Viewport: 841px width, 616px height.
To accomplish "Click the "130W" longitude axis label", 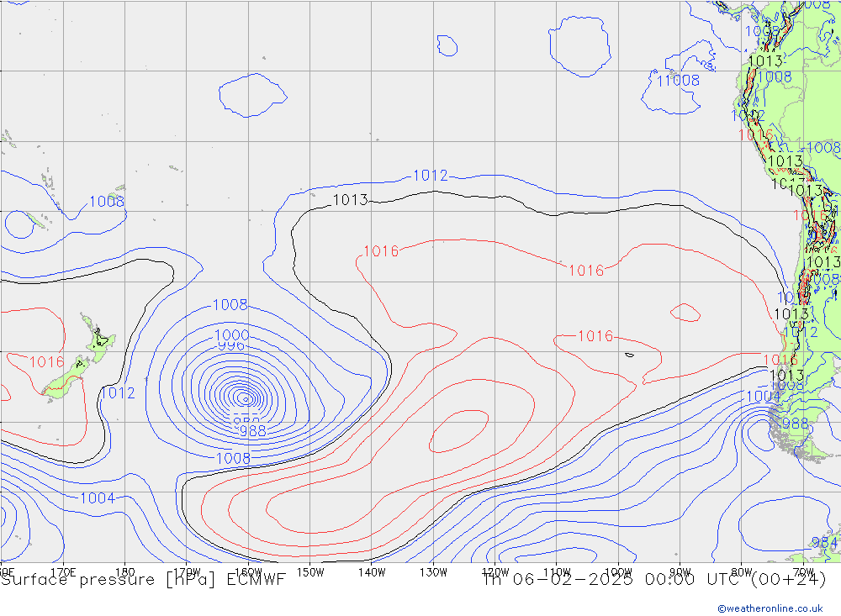I will click(433, 572).
